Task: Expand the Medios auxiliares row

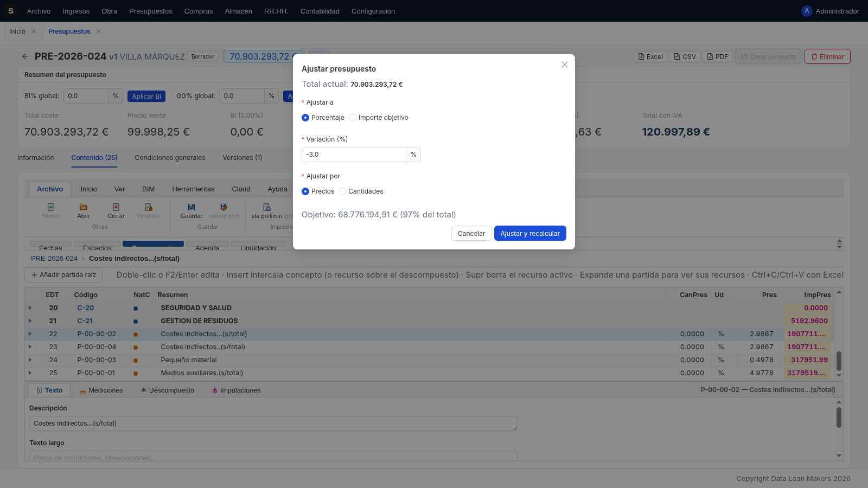Action: [30, 373]
